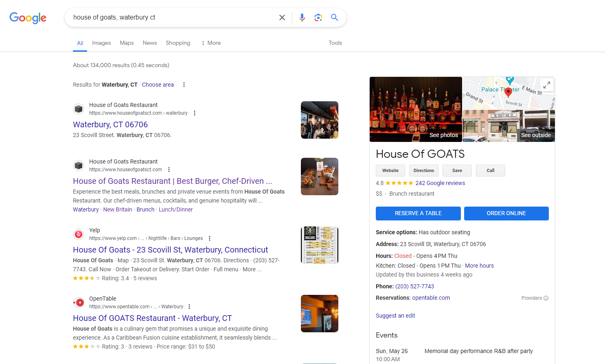Viewport: 605px width, 364px height.
Task: Expand the More search filters menu
Action: click(211, 43)
